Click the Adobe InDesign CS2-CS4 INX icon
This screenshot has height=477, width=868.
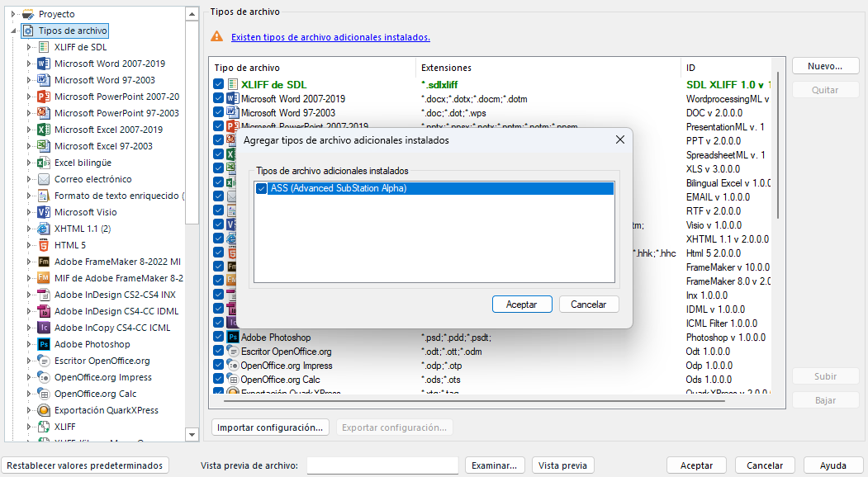[x=44, y=295]
